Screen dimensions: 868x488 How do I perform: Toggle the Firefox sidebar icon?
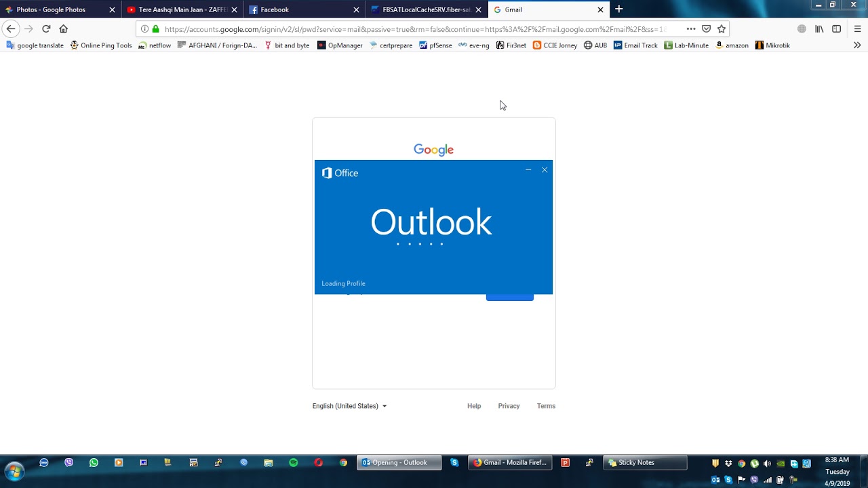[837, 29]
